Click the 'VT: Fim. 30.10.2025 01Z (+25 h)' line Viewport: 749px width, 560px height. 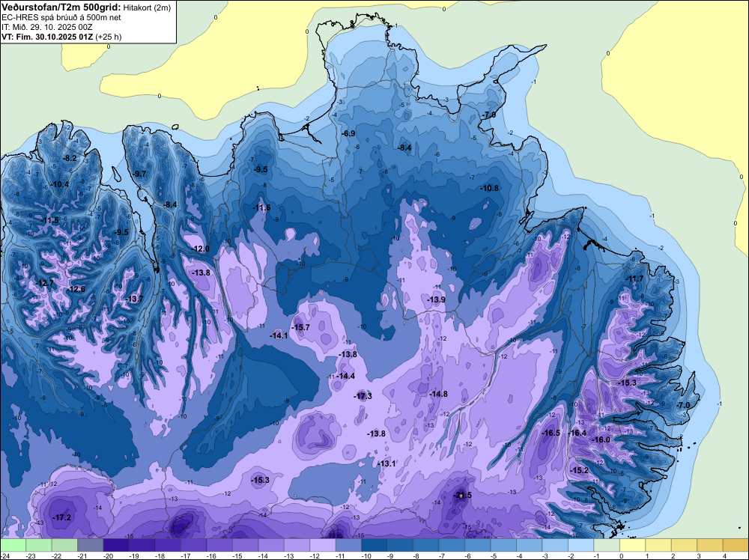(x=61, y=37)
